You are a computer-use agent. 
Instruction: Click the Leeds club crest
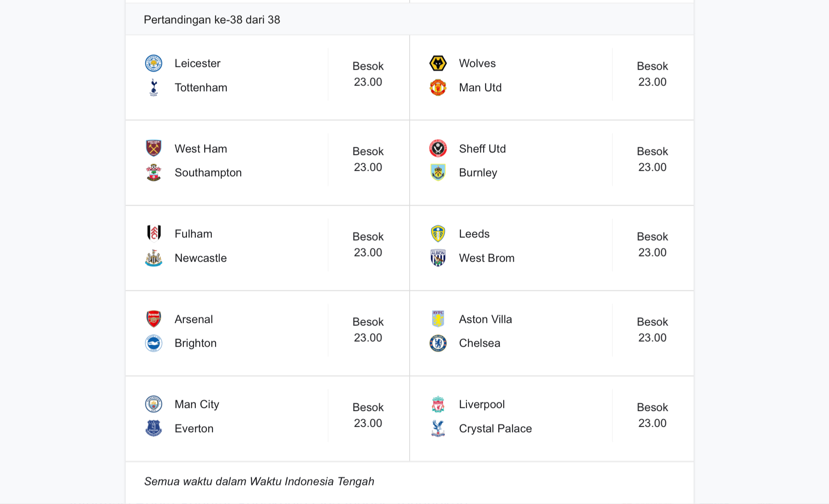pos(438,234)
